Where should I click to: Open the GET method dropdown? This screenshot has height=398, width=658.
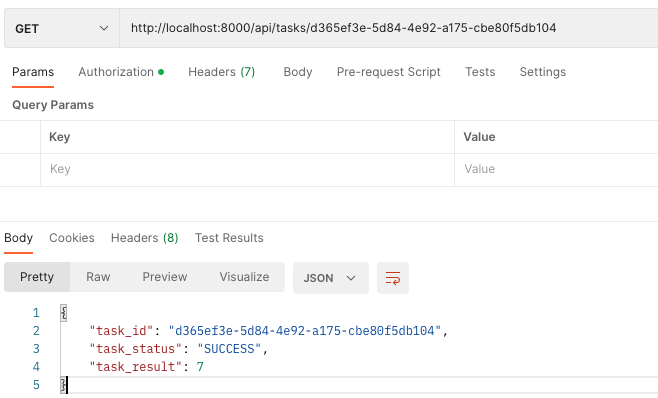click(x=62, y=28)
